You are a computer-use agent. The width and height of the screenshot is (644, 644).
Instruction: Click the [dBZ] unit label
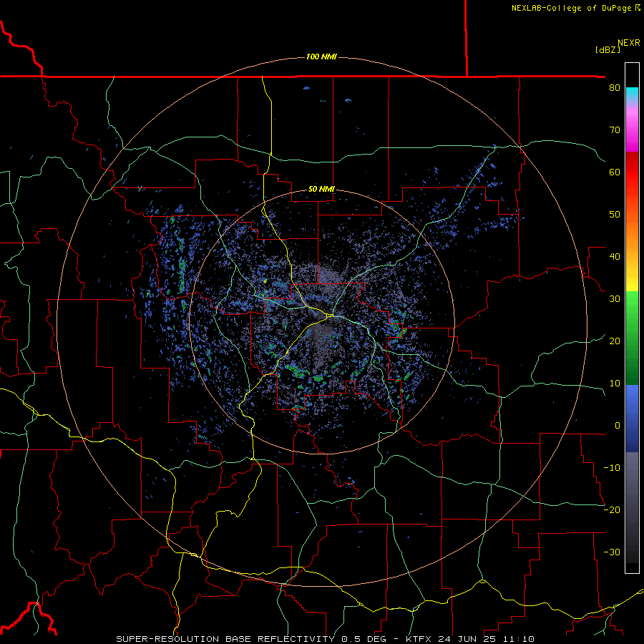click(x=608, y=49)
